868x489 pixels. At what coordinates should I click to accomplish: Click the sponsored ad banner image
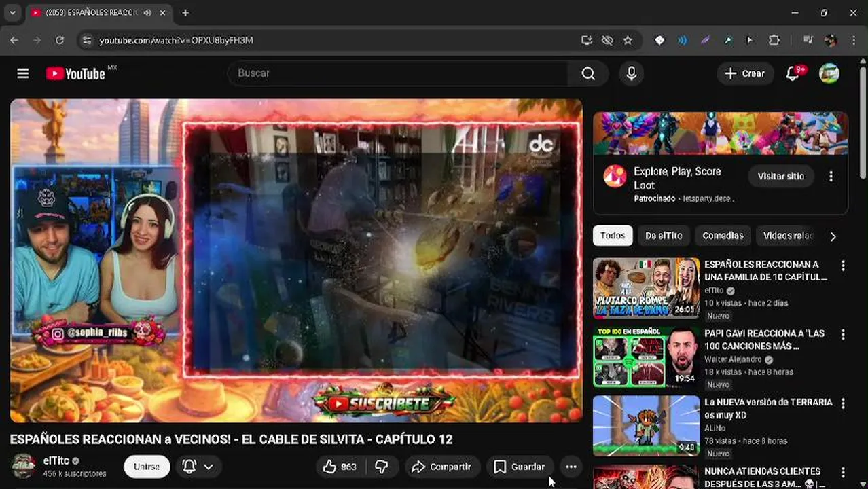tap(721, 133)
